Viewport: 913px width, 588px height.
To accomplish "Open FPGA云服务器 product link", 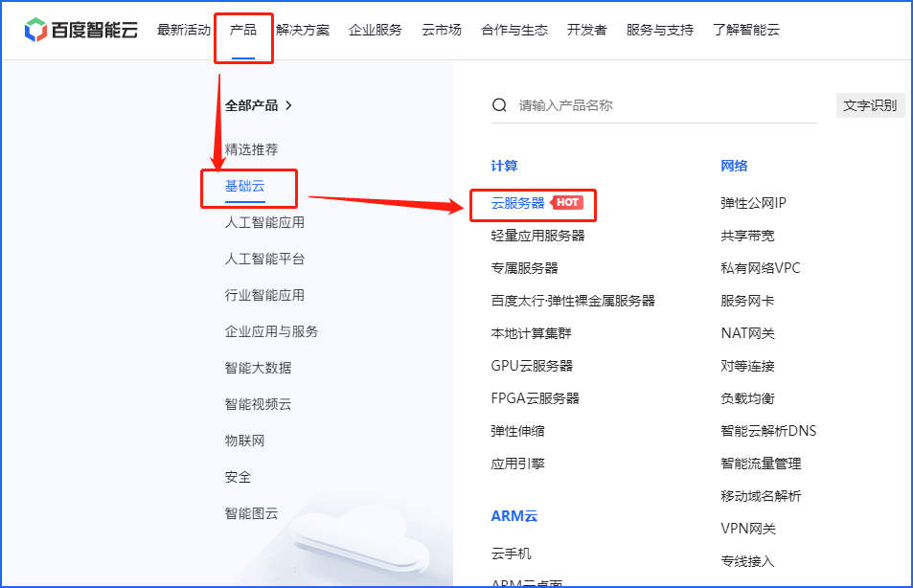I will [x=536, y=398].
